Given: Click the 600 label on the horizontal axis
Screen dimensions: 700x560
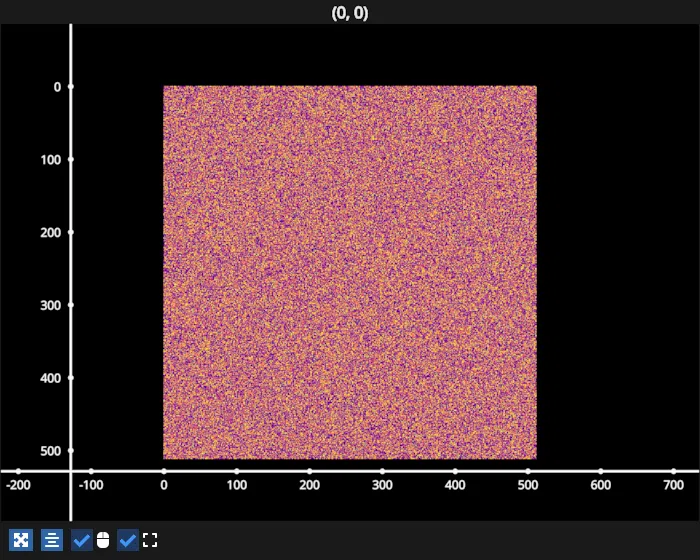Looking at the screenshot, I should 600,485.
